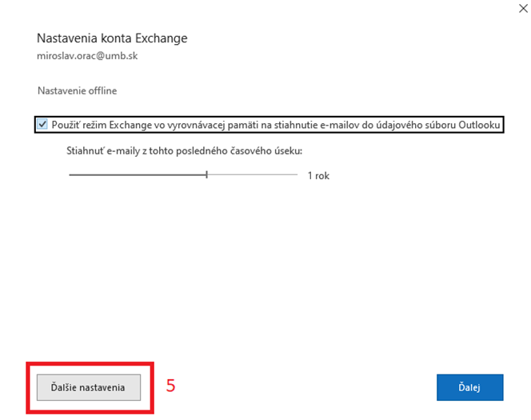Click the far right end of the slider

tap(297, 174)
